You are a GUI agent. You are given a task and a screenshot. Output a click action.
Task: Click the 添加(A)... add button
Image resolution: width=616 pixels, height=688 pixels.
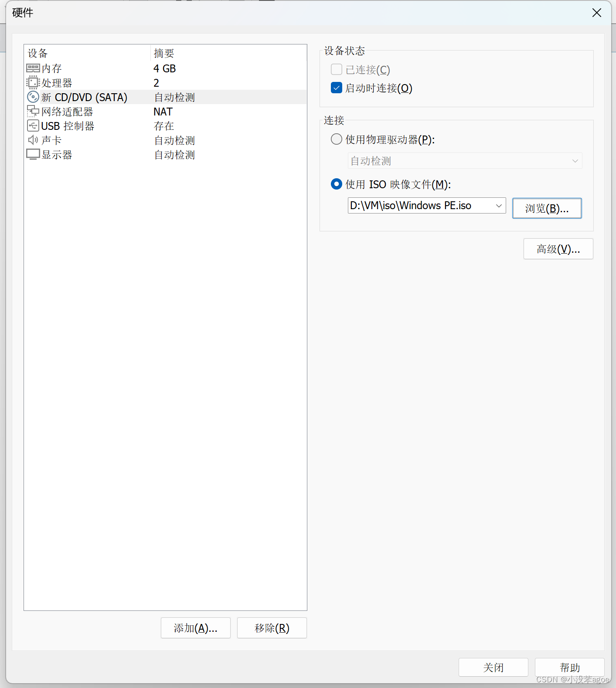click(195, 628)
